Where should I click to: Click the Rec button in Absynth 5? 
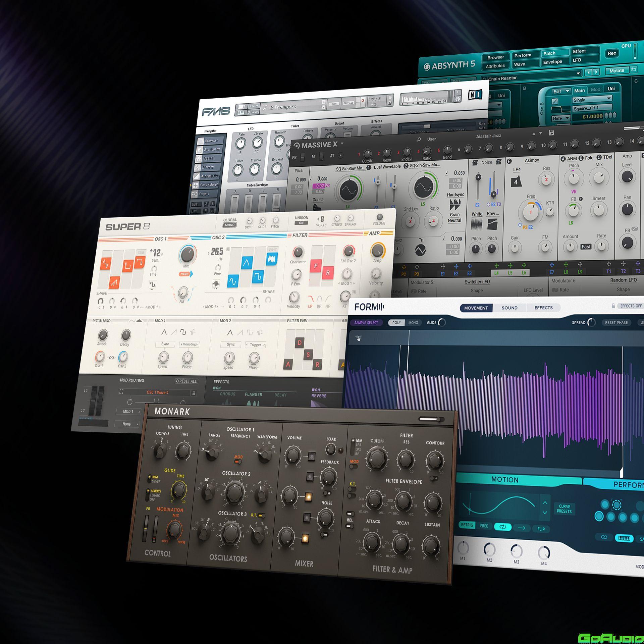tap(612, 53)
